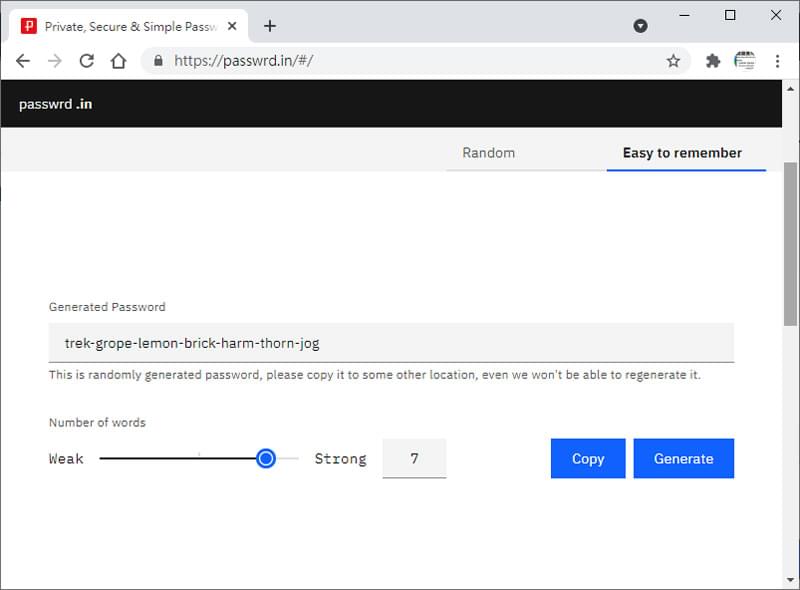Open the Extensions puzzle icon
800x590 pixels.
pos(712,61)
